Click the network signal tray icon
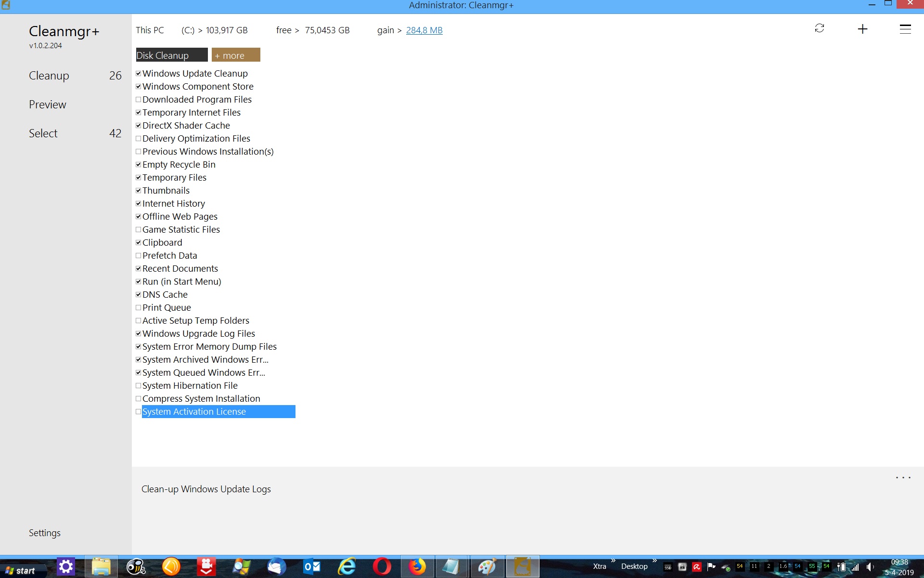This screenshot has height=578, width=924. tap(856, 567)
